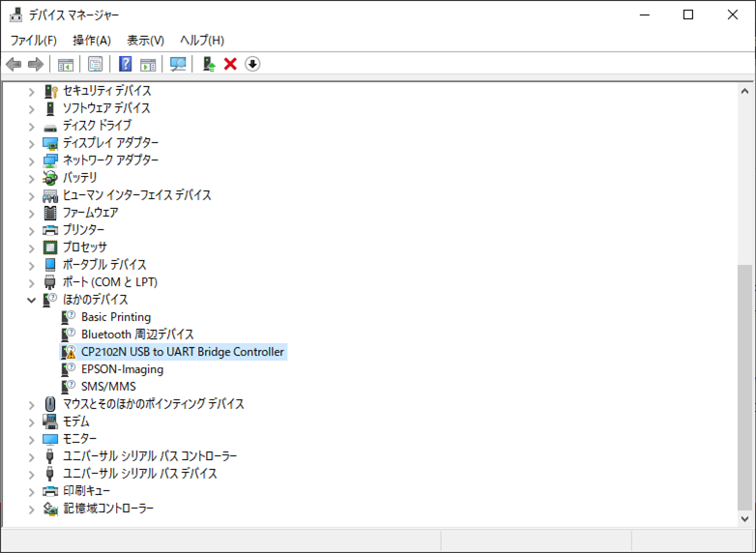Select ユニバーサル シリアル バス デバイス label
The width and height of the screenshot is (756, 553).
140,474
